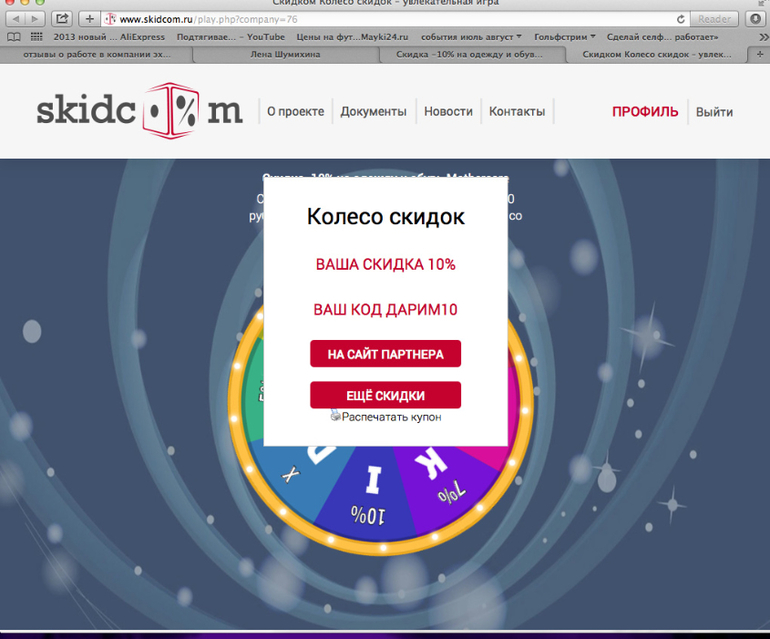Switch to отзывы о работе tab
Viewport: 770px width, 639px height.
coord(95,55)
